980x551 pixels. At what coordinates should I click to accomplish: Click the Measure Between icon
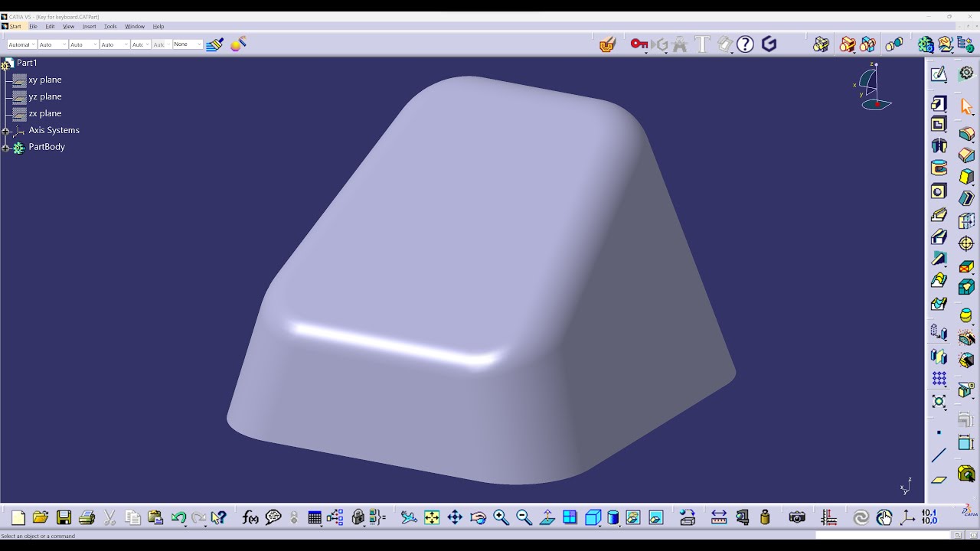click(719, 518)
